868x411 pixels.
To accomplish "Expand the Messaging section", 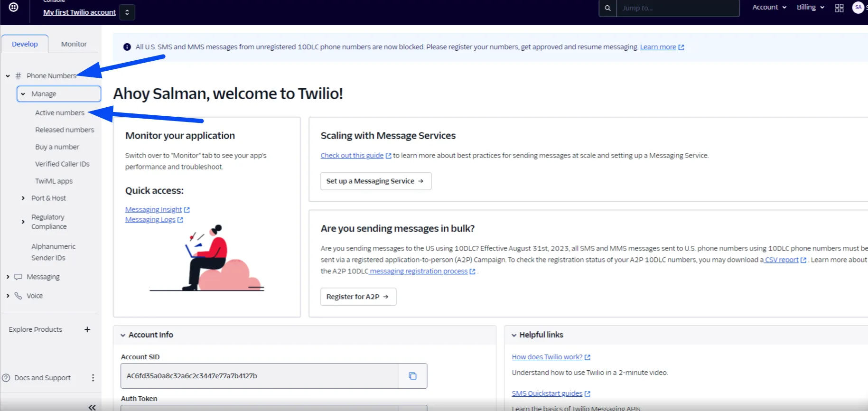I will pos(8,277).
